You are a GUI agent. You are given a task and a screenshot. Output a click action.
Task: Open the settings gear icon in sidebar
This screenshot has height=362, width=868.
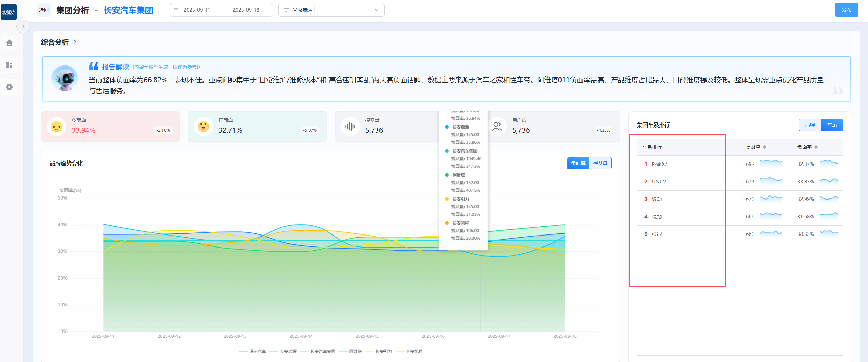point(9,87)
